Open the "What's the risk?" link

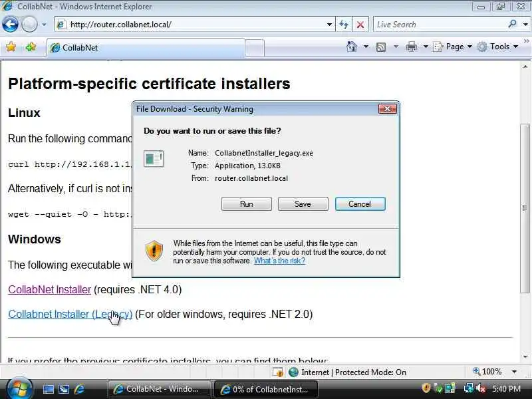[x=279, y=261]
